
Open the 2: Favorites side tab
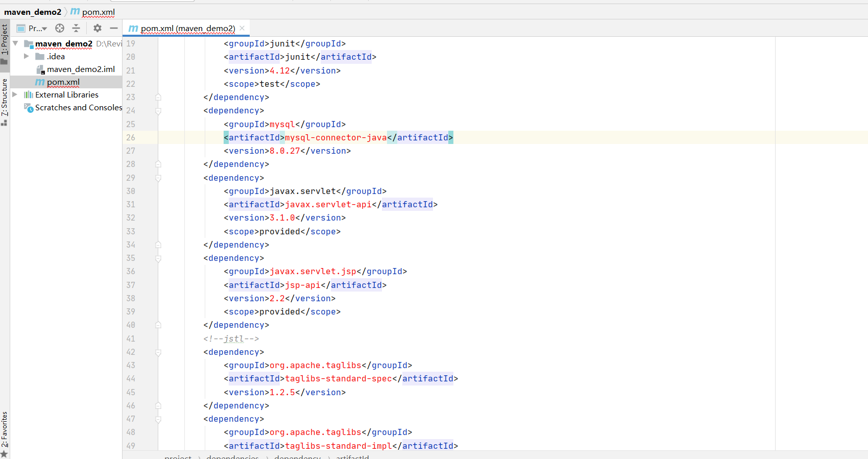click(x=5, y=434)
